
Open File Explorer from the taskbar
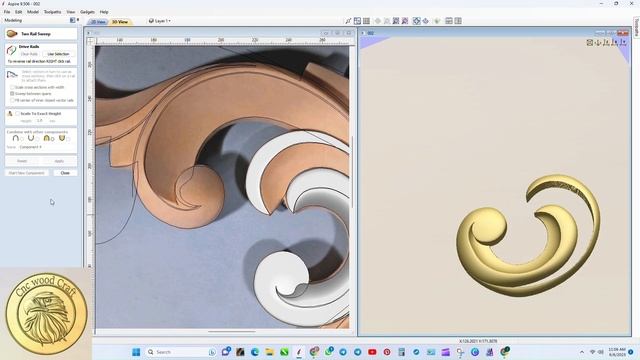pos(269,352)
